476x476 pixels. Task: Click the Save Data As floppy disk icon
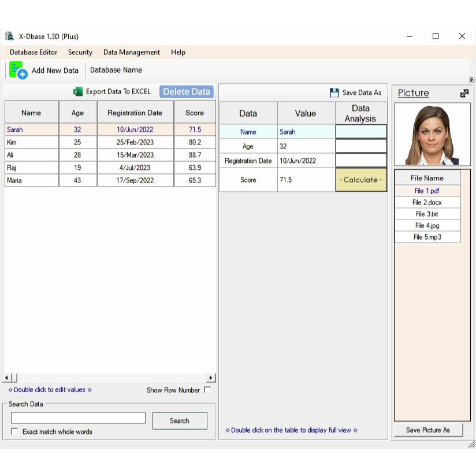tap(334, 92)
